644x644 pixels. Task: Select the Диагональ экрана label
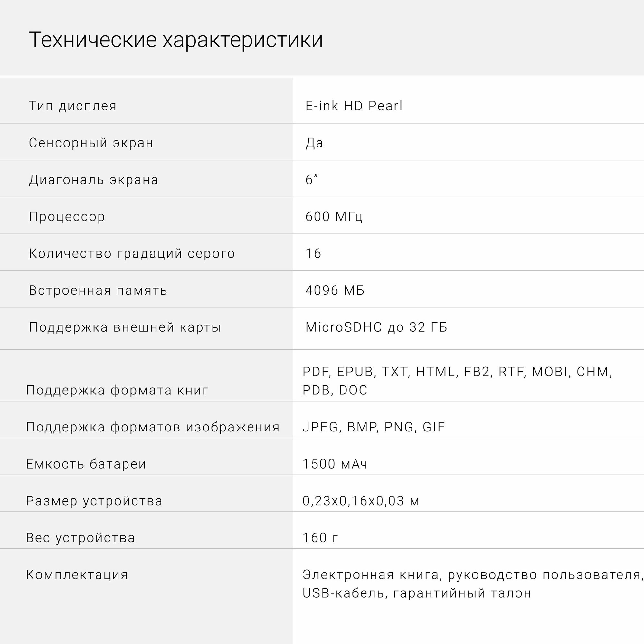pyautogui.click(x=93, y=180)
